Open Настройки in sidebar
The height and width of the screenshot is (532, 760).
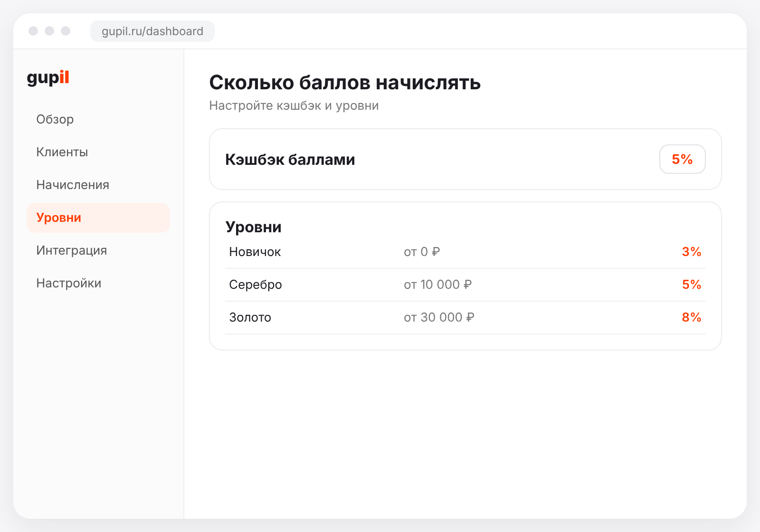[98, 283]
